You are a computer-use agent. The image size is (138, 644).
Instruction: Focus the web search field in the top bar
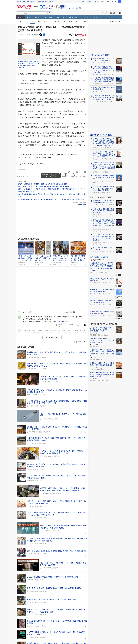click(x=102, y=2)
